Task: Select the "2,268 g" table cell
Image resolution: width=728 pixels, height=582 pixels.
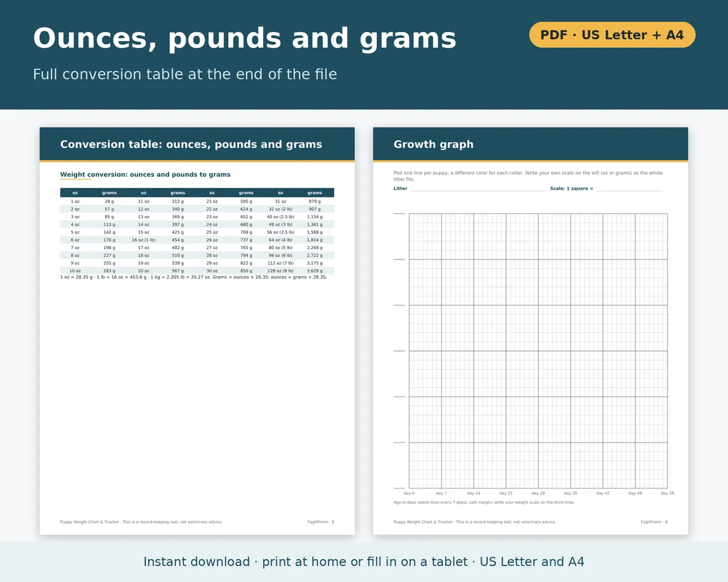Action: point(315,247)
